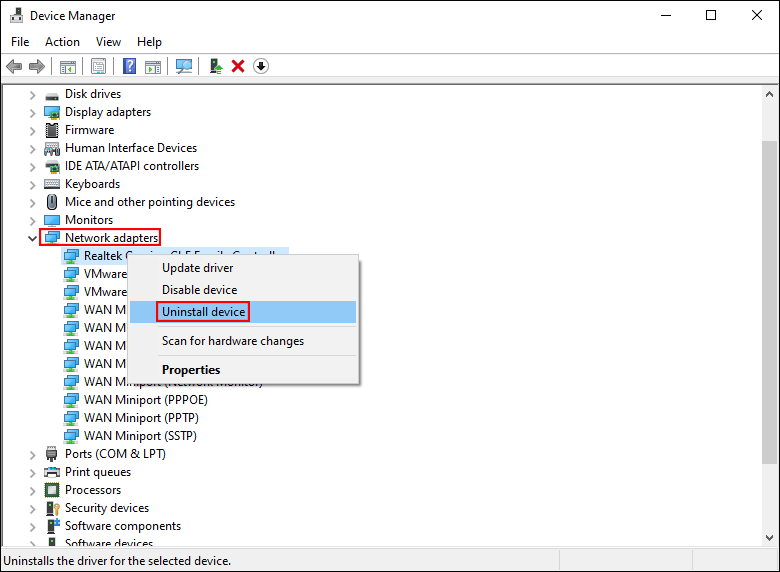The height and width of the screenshot is (572, 780).
Task: Click the Print queues printer icon
Action: click(52, 472)
